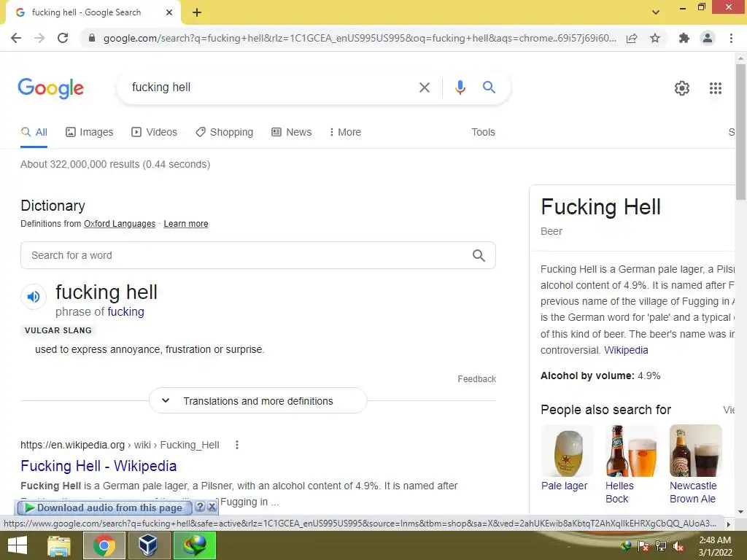Start voice search with the microphone icon
This screenshot has height=560, width=747.
pyautogui.click(x=460, y=87)
